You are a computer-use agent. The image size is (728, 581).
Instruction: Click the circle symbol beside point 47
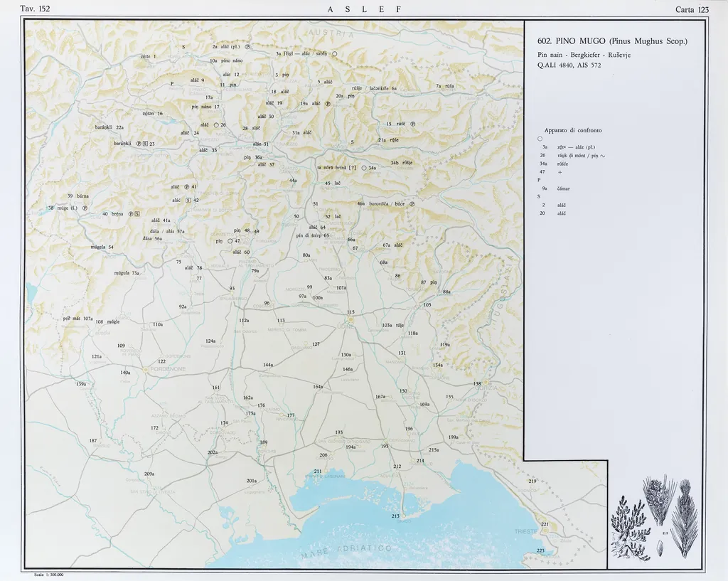229,241
